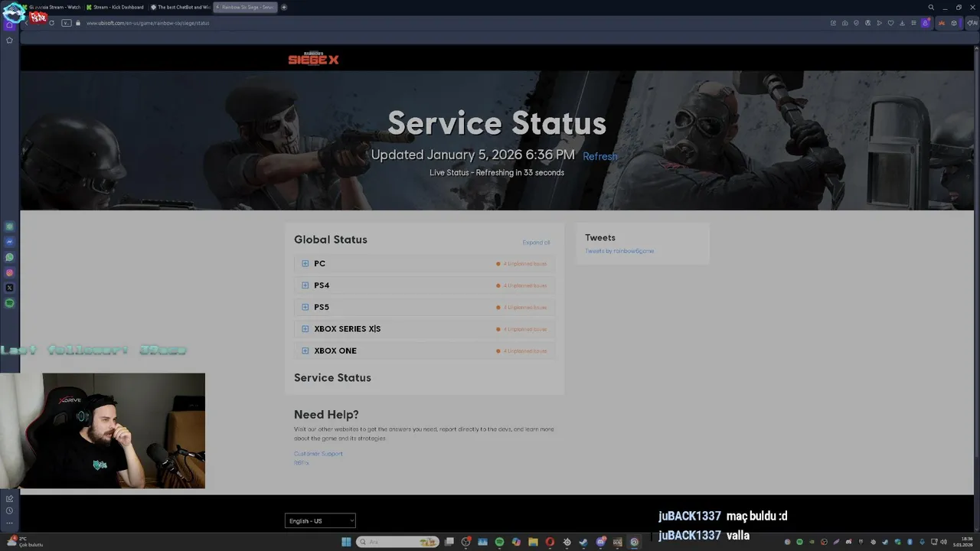Open Spotify in the browser sidebar

point(9,303)
